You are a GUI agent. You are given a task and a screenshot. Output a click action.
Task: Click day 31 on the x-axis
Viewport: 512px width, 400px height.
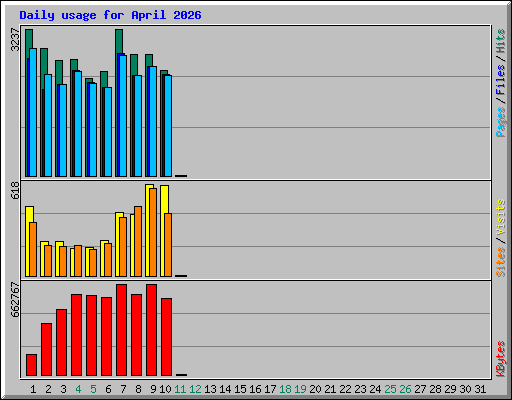[480, 389]
